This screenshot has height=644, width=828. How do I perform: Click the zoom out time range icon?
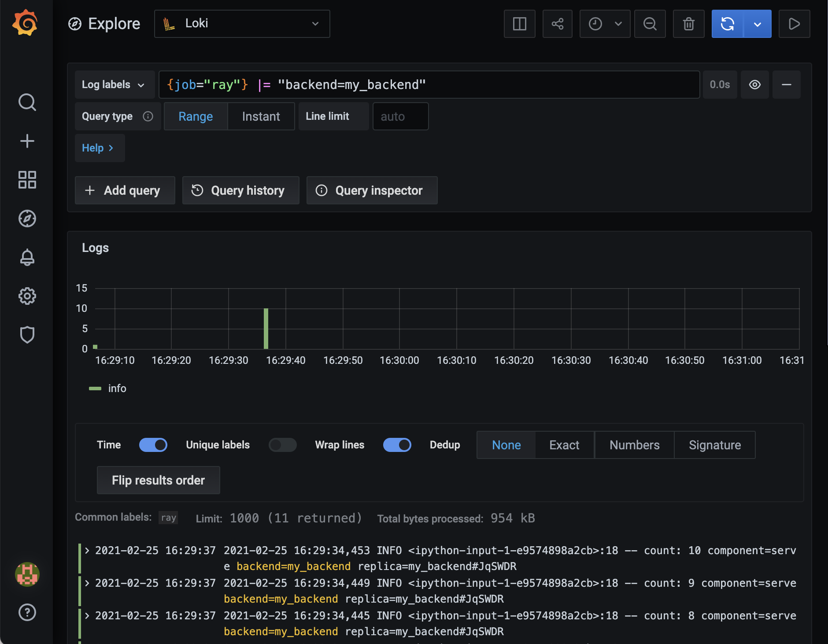click(x=650, y=24)
